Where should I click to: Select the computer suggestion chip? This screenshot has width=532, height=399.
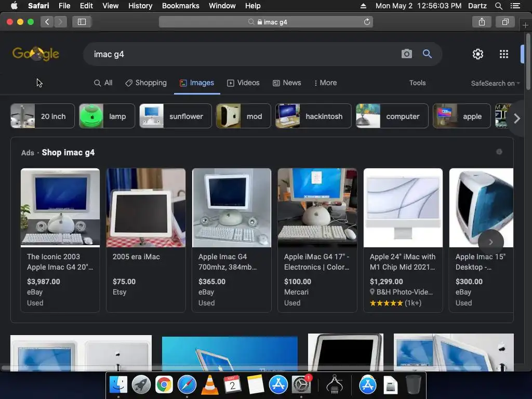click(x=392, y=116)
